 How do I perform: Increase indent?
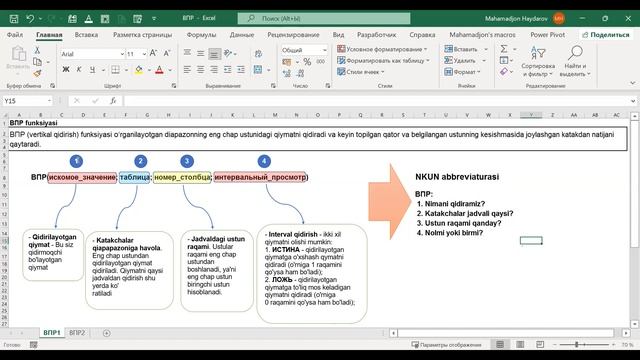coord(241,70)
